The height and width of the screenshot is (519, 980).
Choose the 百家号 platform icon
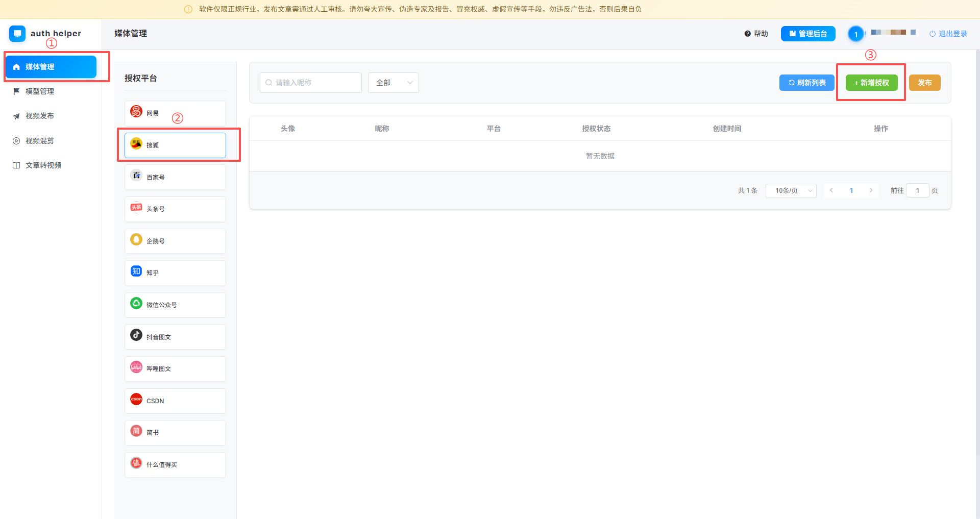click(136, 176)
